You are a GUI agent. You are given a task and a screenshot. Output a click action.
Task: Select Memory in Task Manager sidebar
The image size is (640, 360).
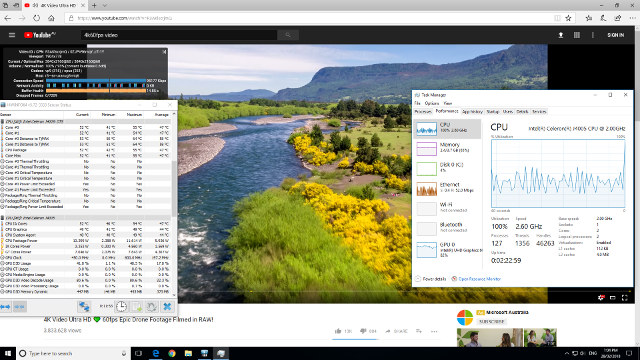pos(447,148)
